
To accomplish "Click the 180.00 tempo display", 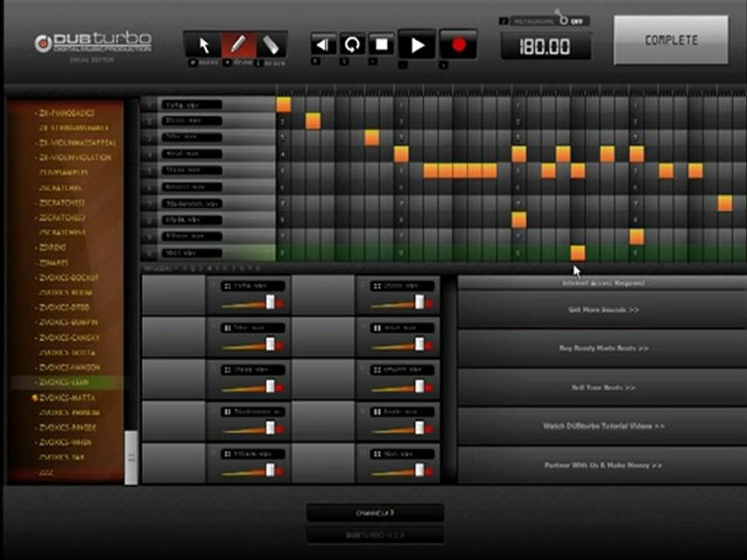I will [545, 47].
